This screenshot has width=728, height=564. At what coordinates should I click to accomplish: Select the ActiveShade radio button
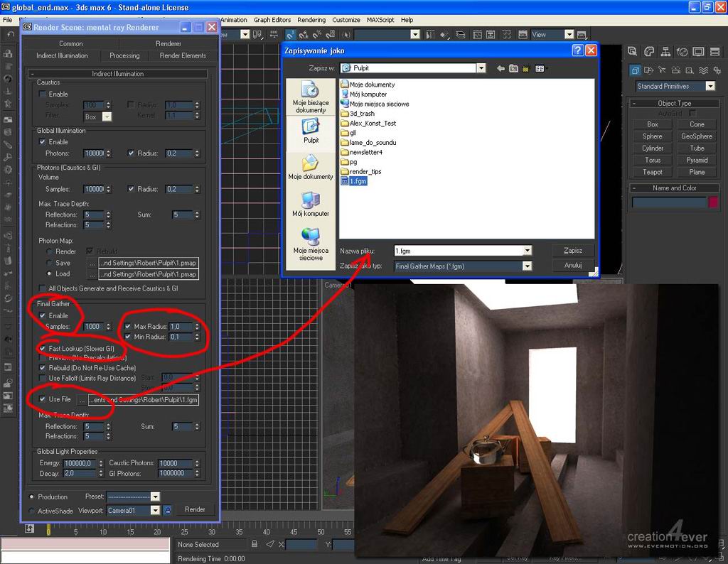click(x=31, y=511)
